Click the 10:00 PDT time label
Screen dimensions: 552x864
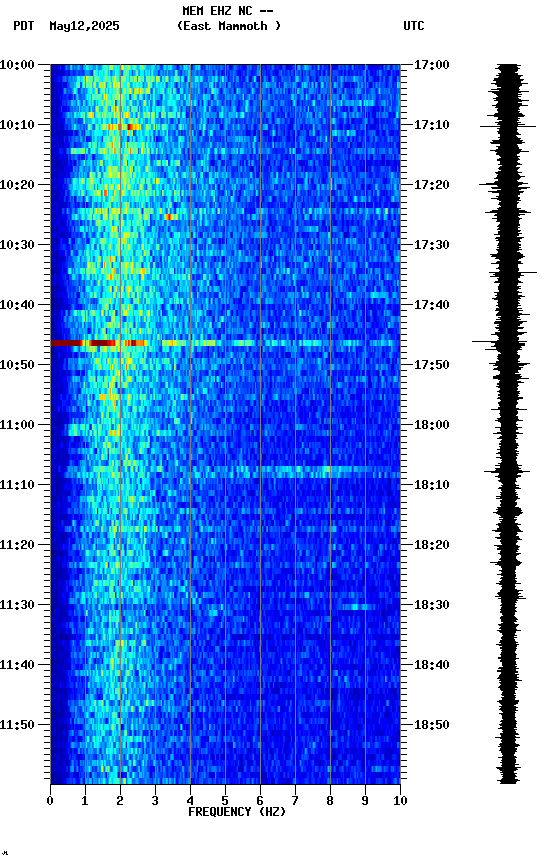coord(17,65)
